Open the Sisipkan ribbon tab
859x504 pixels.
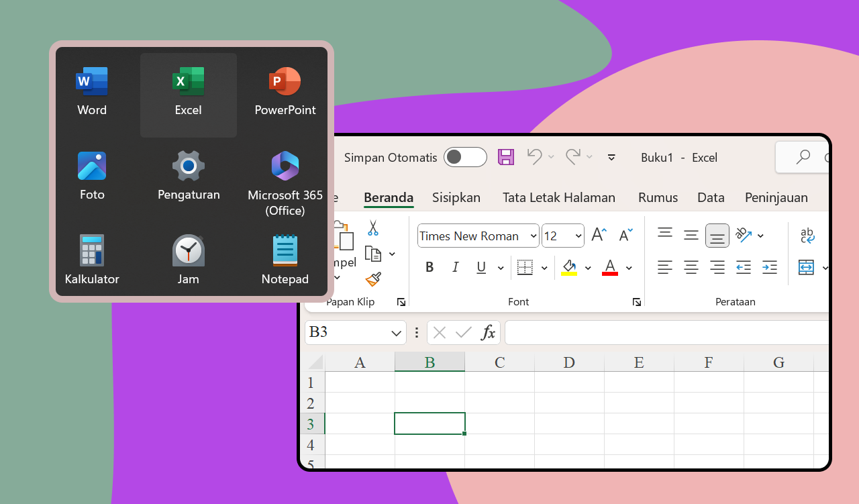(456, 197)
